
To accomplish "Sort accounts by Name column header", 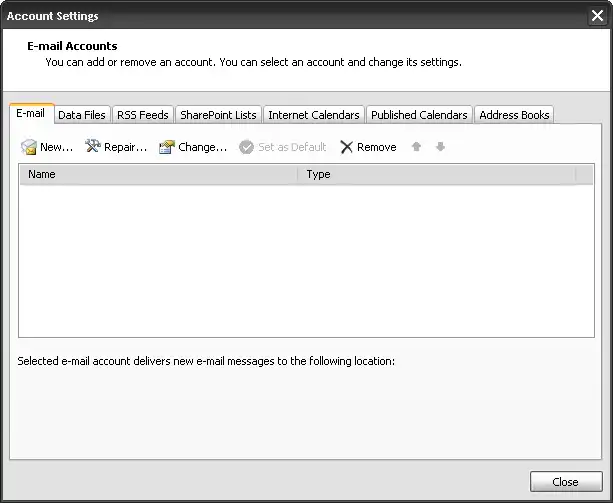I will tap(159, 174).
